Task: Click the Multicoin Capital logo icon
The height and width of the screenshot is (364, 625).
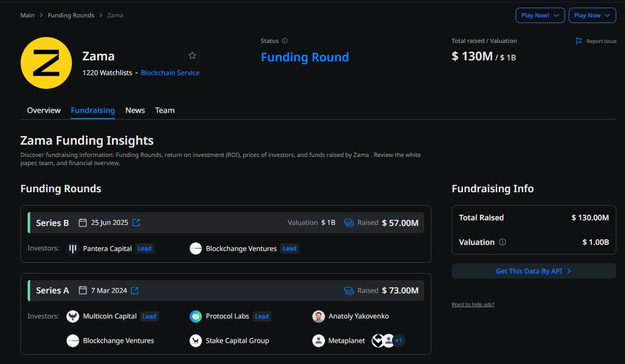Action: (73, 316)
